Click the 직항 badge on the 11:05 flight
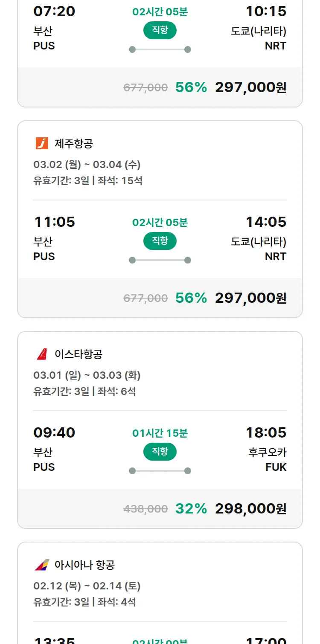Image resolution: width=320 pixels, height=644 pixels. 160,241
